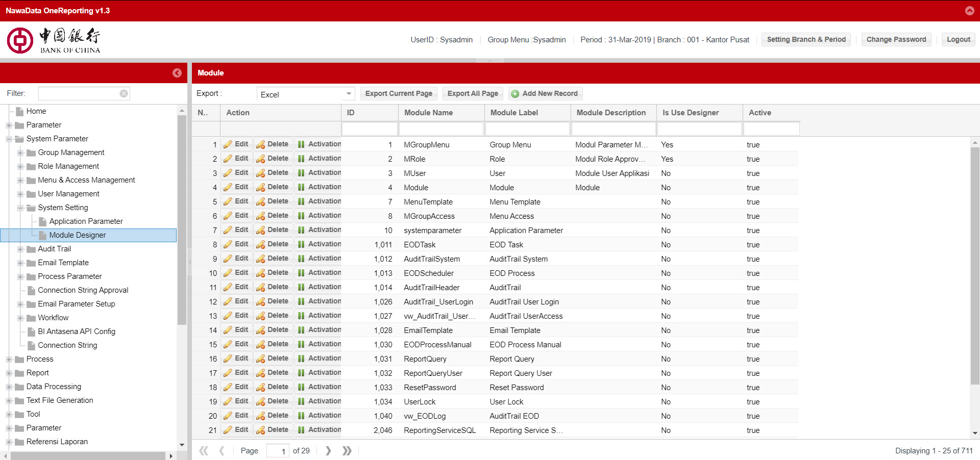Click the Module Name filter input field
980x460 pixels.
click(x=441, y=129)
